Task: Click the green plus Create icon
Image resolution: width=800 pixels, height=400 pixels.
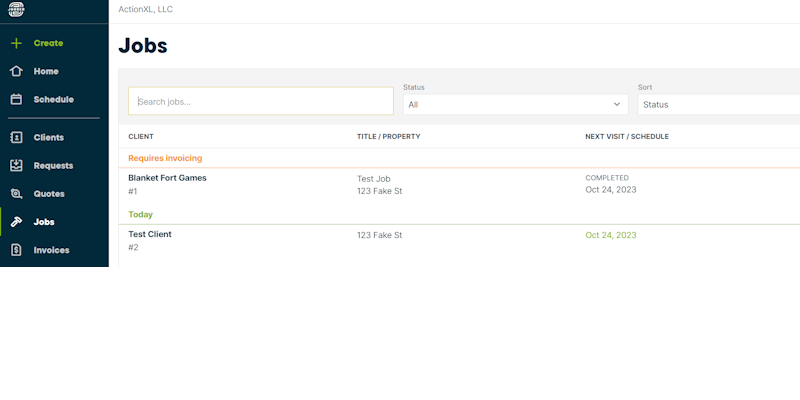Action: [16, 43]
